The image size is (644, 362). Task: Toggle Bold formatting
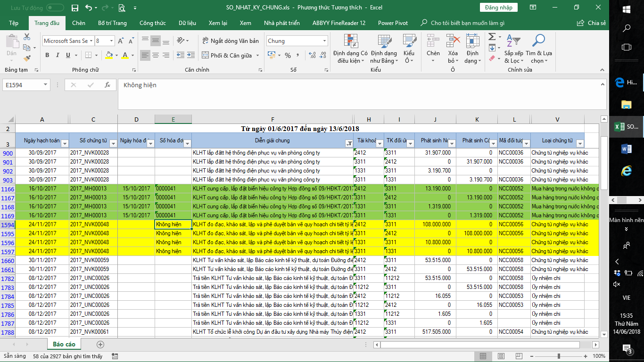(47, 55)
